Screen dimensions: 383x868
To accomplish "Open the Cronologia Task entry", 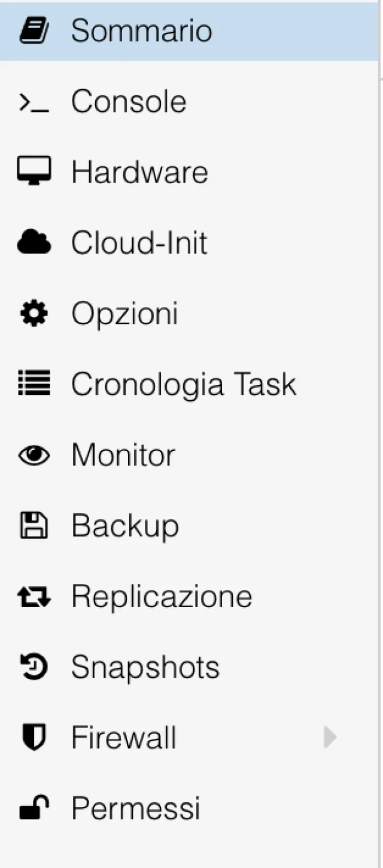I will (184, 385).
